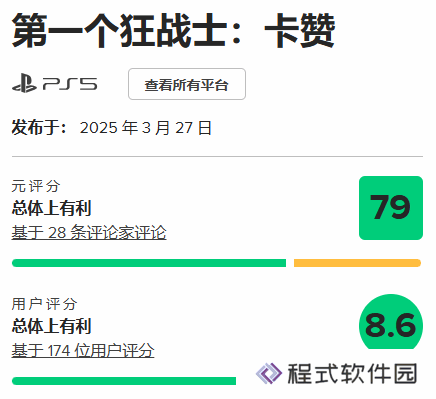436x399 pixels.
Task: Click the PS5 platform wordmark
Action: (x=70, y=84)
